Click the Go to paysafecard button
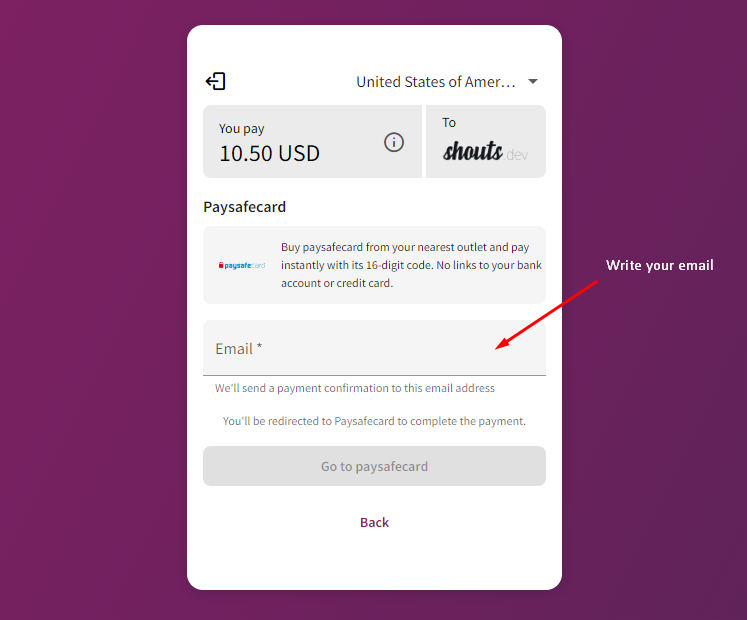The height and width of the screenshot is (620, 747). click(374, 466)
